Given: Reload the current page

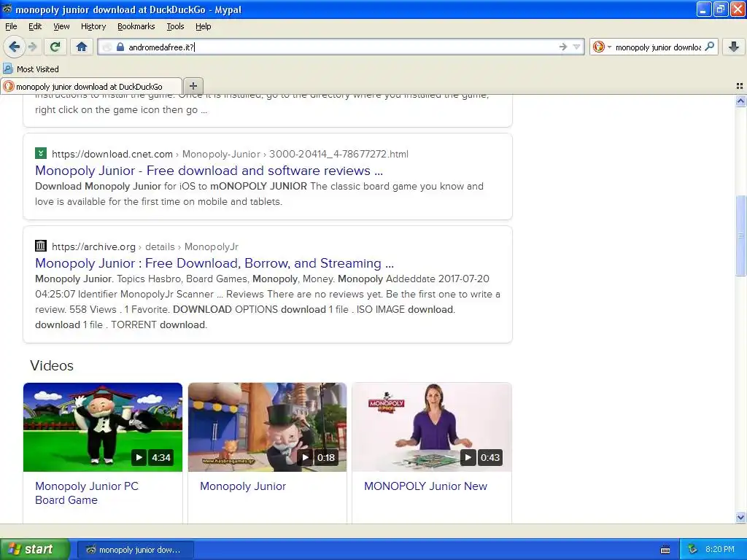Looking at the screenshot, I should (55, 47).
